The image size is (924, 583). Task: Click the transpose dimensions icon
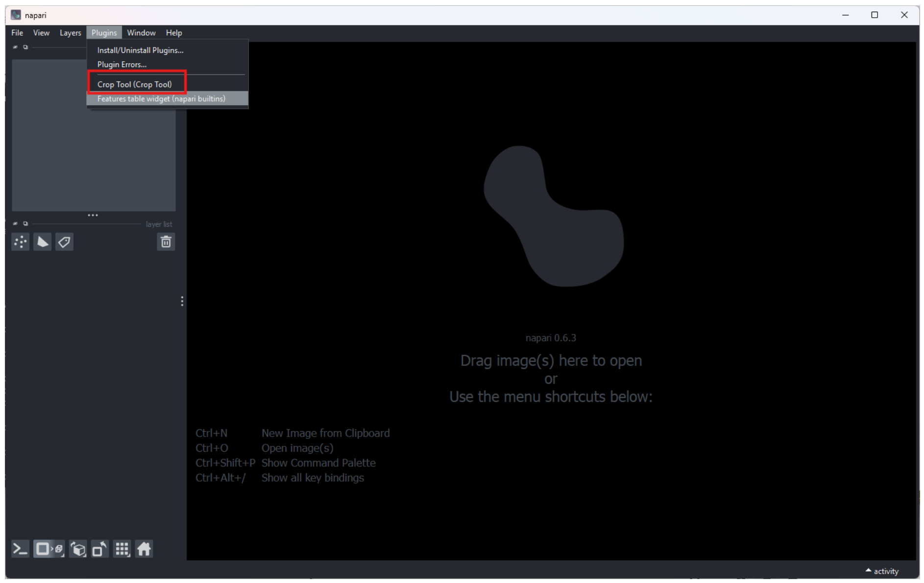click(x=99, y=549)
